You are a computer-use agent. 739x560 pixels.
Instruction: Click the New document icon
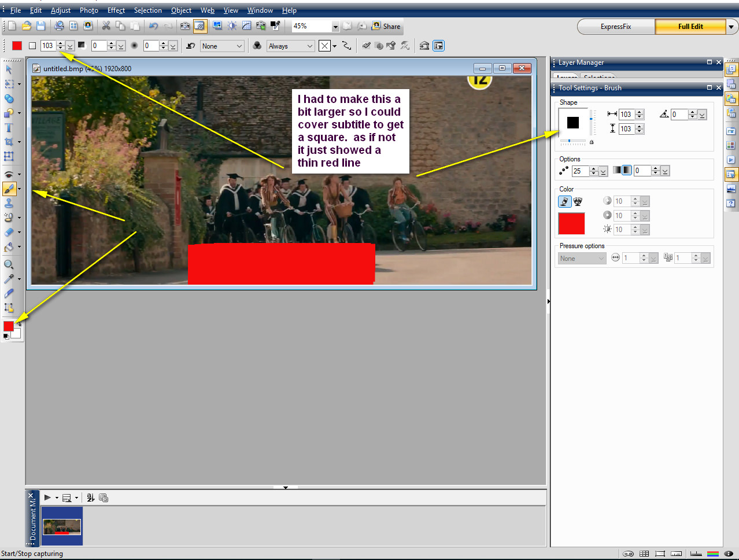tap(12, 26)
